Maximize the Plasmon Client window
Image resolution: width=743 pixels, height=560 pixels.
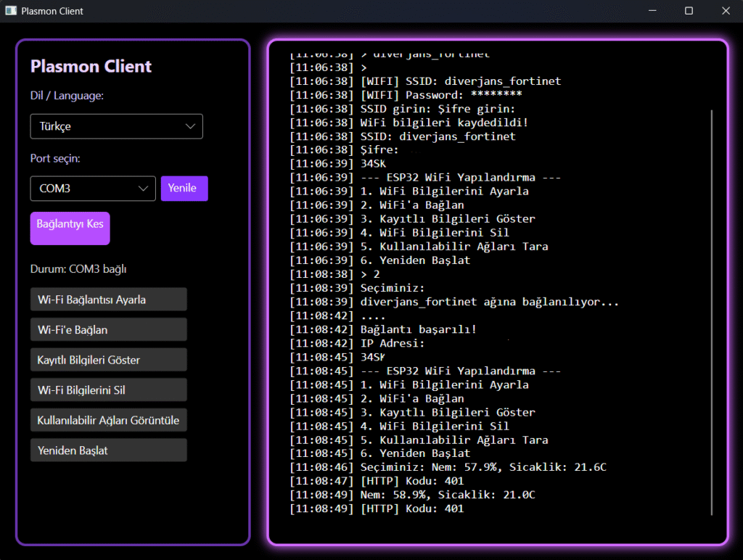coord(689,11)
